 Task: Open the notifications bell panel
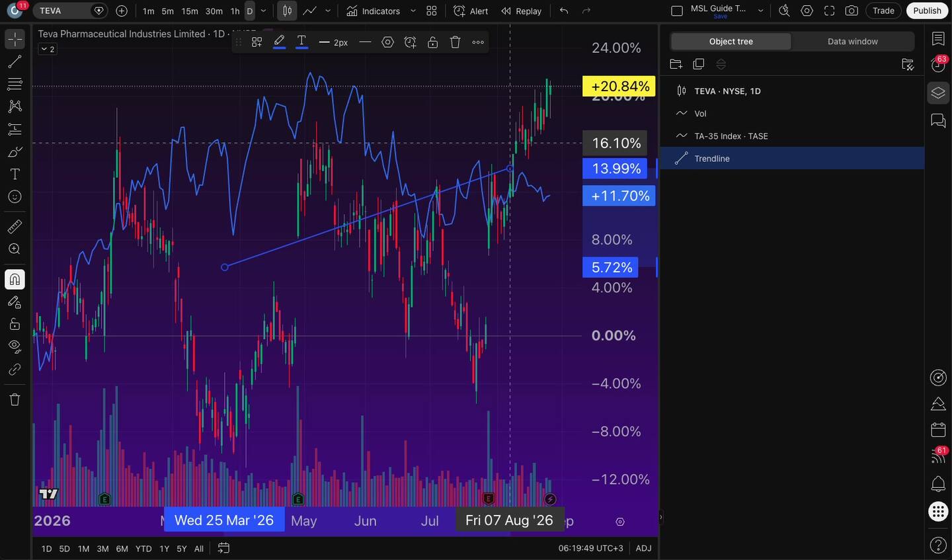pos(938,483)
